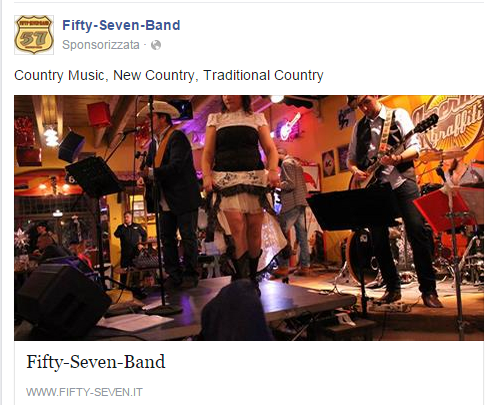
Task: Click the neon guitar sign in the photo
Action: click(289, 126)
